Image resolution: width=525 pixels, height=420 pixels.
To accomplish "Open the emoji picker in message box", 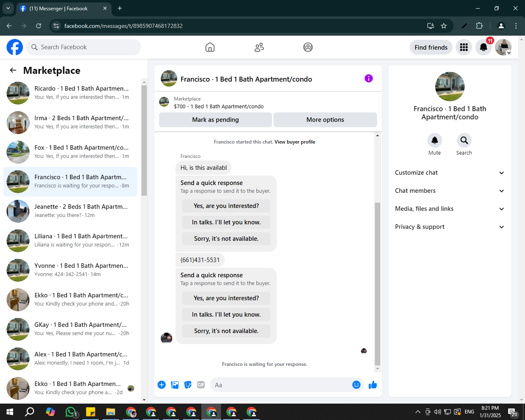I will point(356,385).
